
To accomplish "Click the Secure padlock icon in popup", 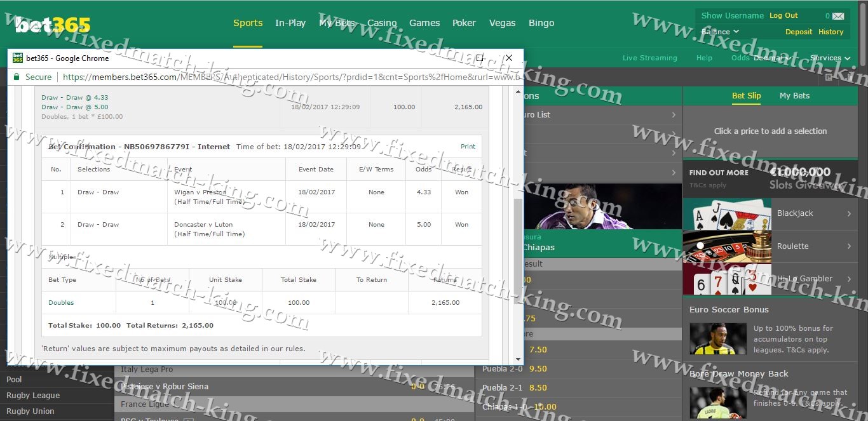I will (17, 77).
